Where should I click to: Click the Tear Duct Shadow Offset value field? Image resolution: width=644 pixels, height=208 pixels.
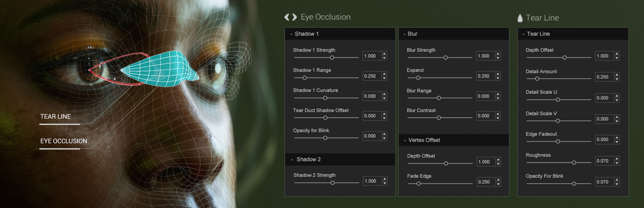click(x=371, y=116)
